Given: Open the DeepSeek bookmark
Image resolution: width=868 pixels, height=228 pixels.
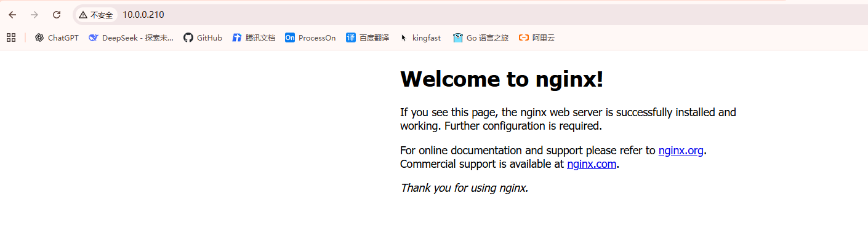Looking at the screenshot, I should (131, 37).
